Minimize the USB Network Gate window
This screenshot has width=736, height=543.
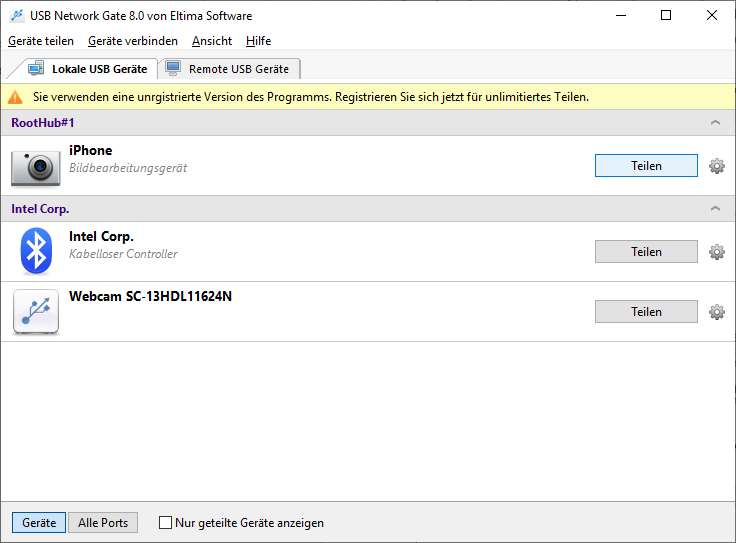click(x=621, y=15)
